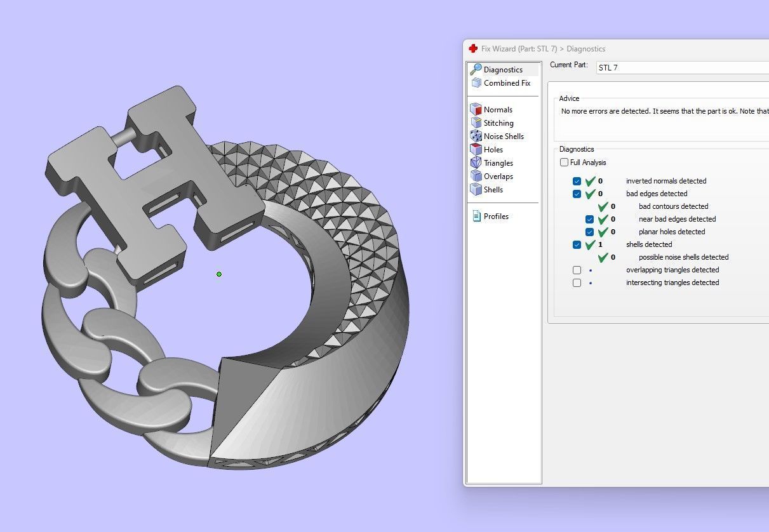Uncheck near bad edges detected checkbox

[x=589, y=219]
